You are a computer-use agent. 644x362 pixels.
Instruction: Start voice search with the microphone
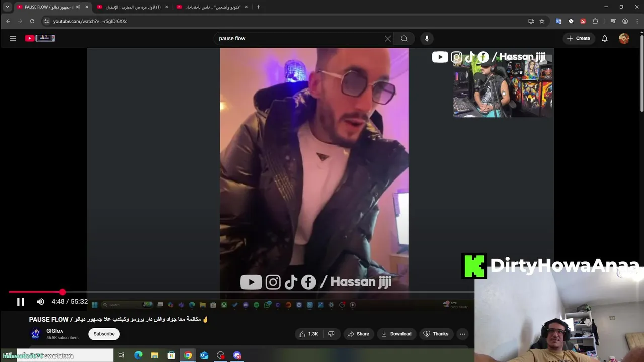point(427,38)
